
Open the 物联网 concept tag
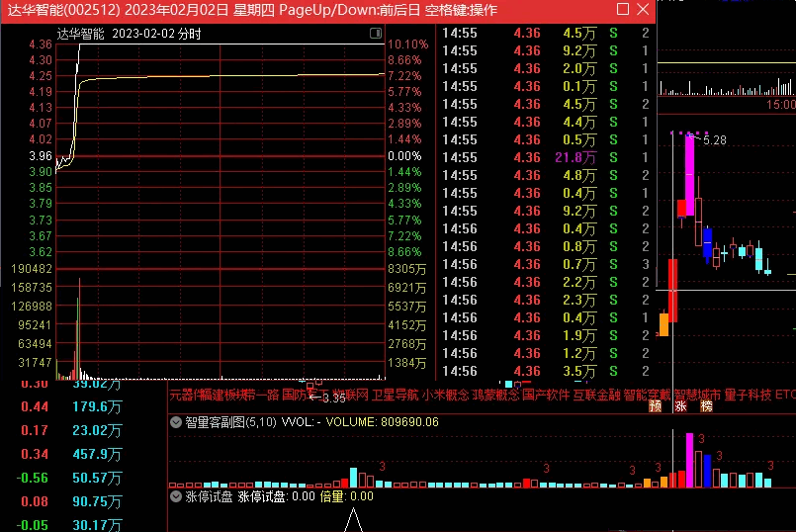(350, 395)
